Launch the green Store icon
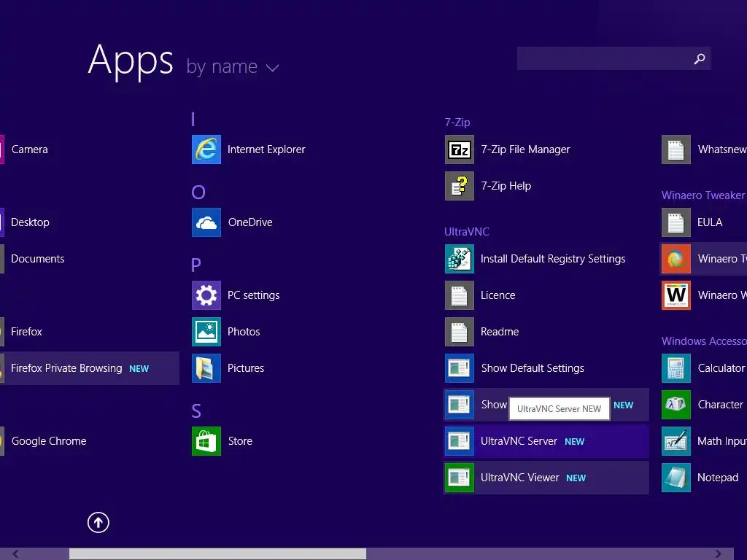 (206, 441)
